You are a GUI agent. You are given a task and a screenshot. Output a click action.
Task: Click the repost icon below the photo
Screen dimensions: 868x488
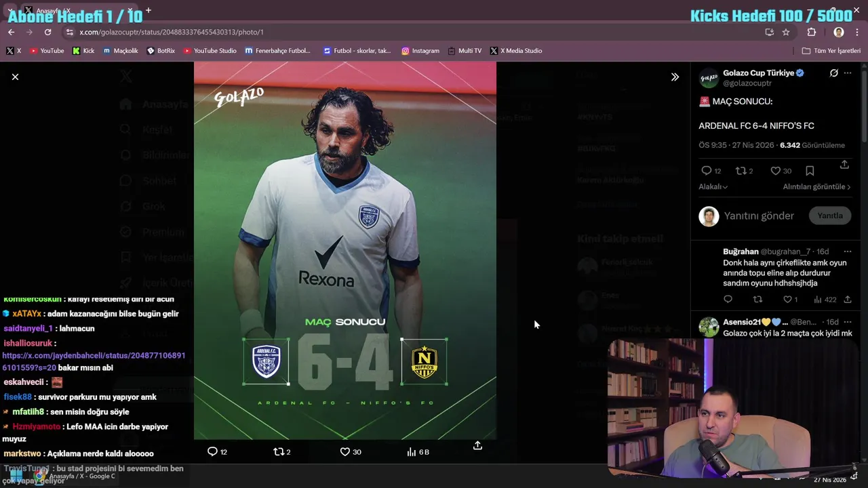coord(278,451)
